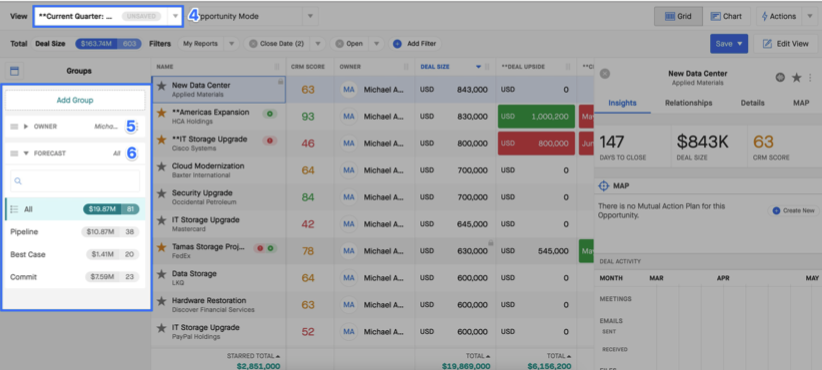Screen dimensions: 822x370
Task: Star the Data Storage LKQ row
Action: pos(161,274)
